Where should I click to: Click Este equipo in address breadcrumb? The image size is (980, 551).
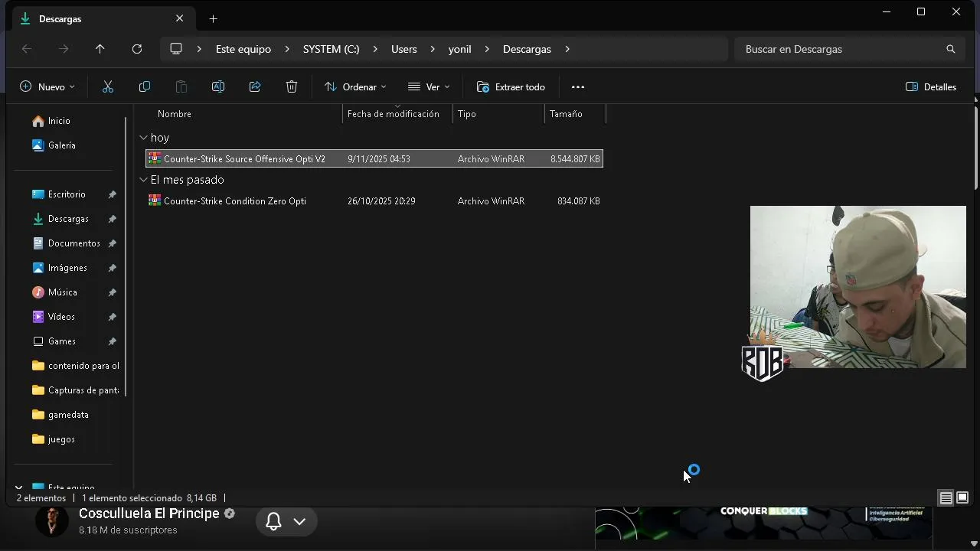[243, 49]
